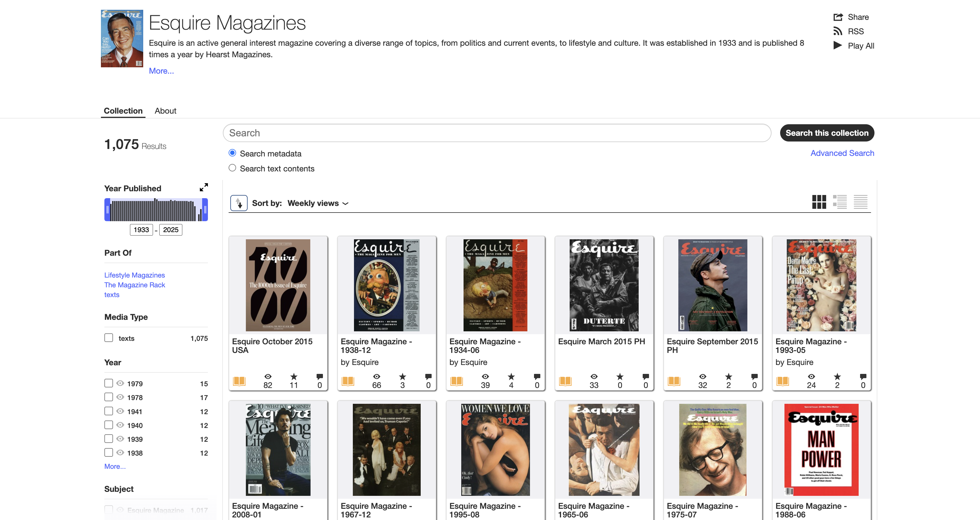This screenshot has width=980, height=520.
Task: Select the About tab
Action: (165, 111)
